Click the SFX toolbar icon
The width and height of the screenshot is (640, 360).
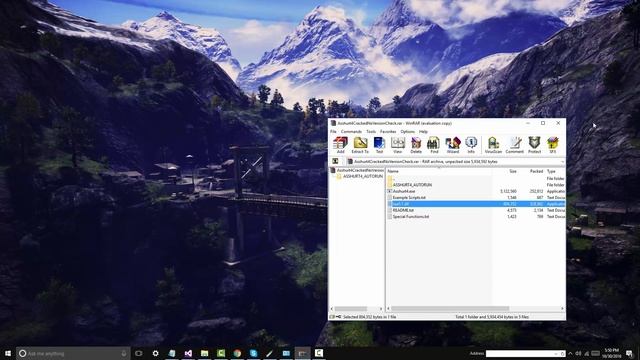pyautogui.click(x=553, y=145)
